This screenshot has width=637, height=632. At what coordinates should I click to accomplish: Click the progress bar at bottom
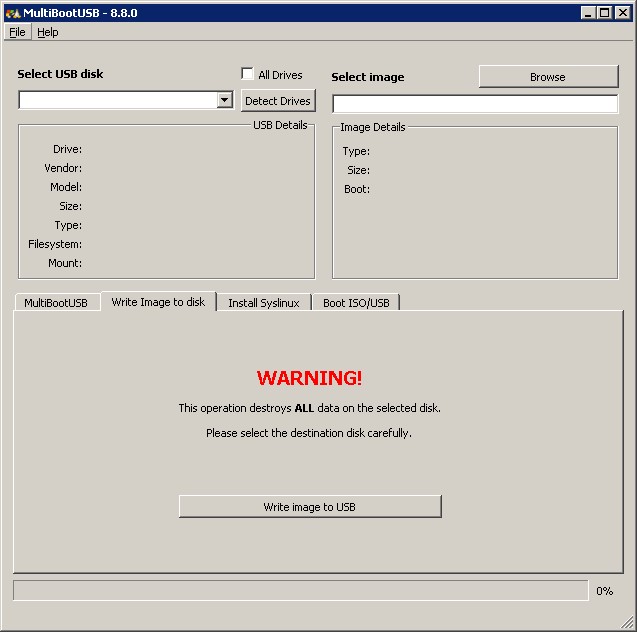coord(301,590)
